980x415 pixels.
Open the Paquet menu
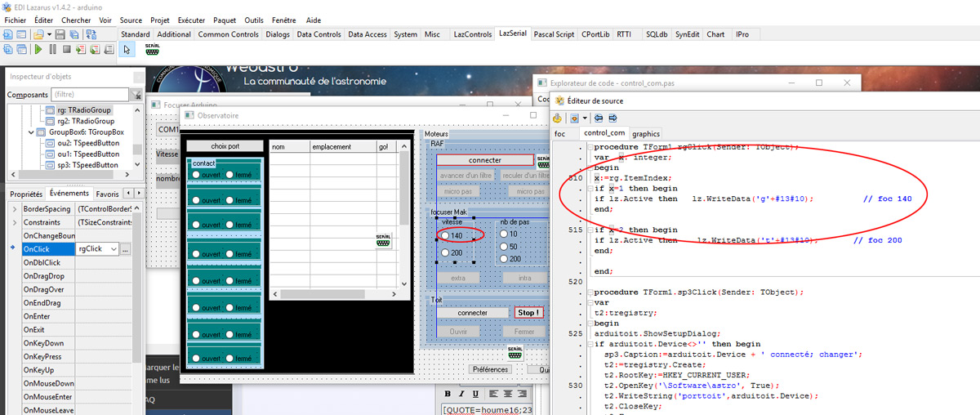pyautogui.click(x=225, y=20)
